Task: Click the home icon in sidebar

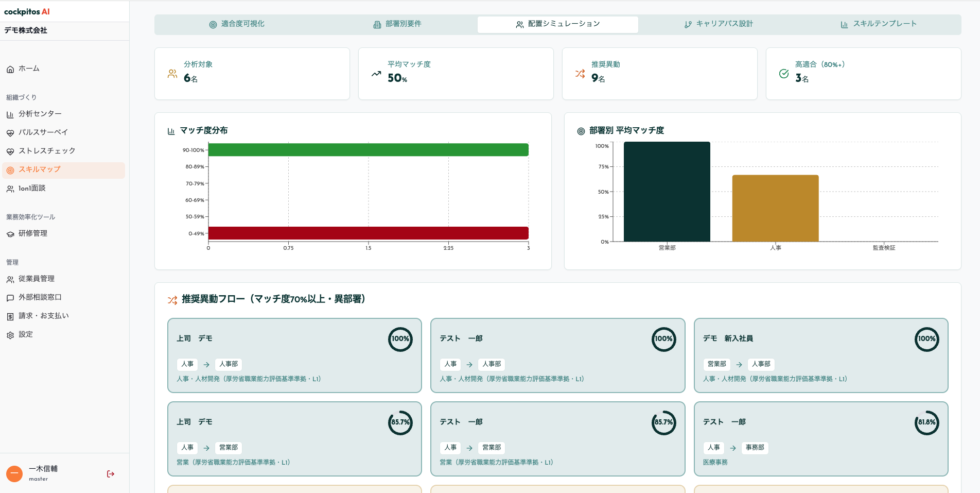Action: click(10, 69)
